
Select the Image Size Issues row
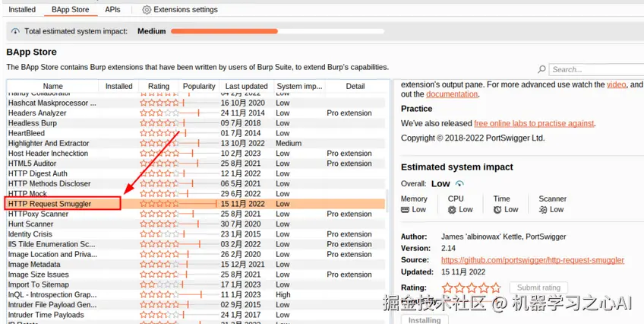point(196,275)
